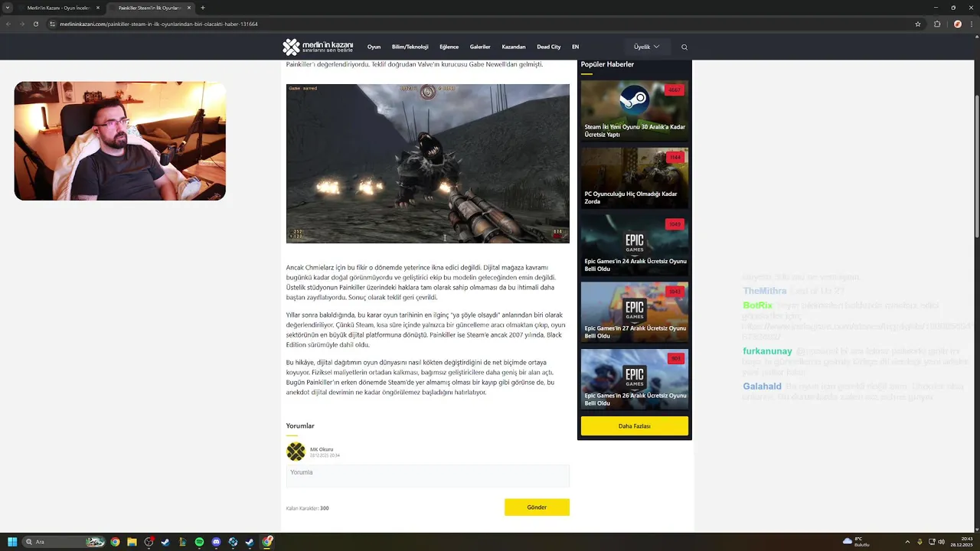This screenshot has height=551, width=980.
Task: Focus the Yorumla comment text field
Action: coord(428,475)
